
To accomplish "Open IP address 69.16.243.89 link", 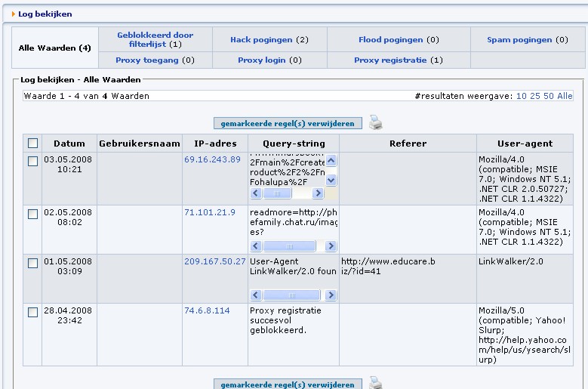I will pyautogui.click(x=212, y=160).
